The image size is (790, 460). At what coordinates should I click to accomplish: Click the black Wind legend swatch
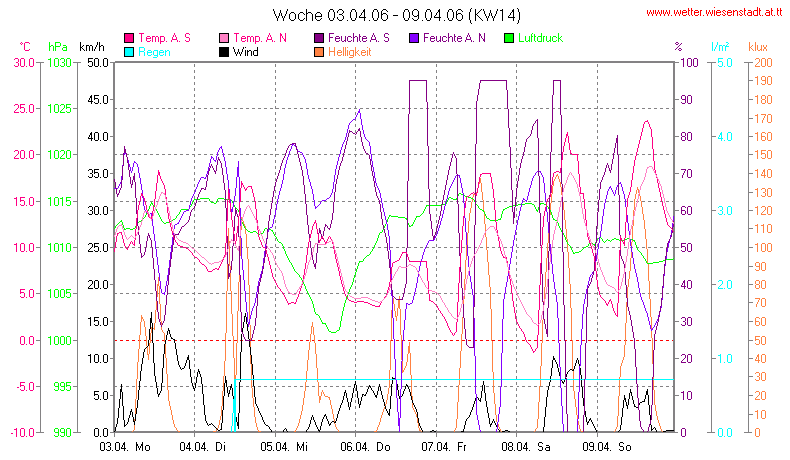tap(224, 52)
